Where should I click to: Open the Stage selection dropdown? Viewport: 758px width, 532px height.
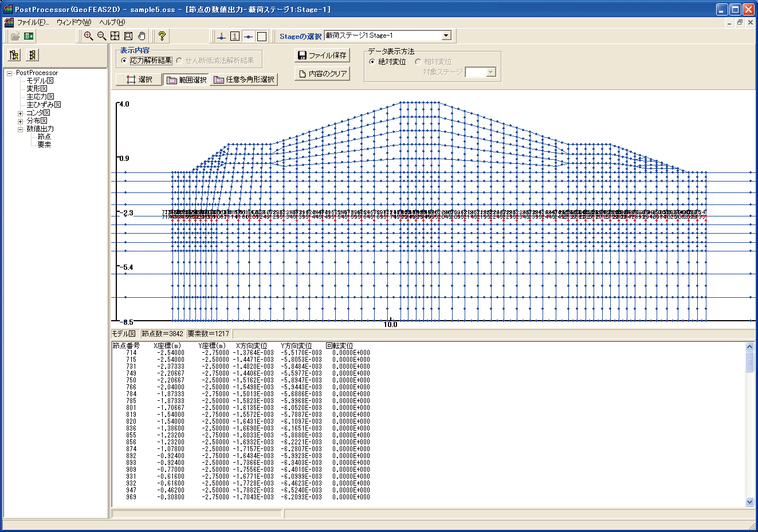[x=446, y=36]
